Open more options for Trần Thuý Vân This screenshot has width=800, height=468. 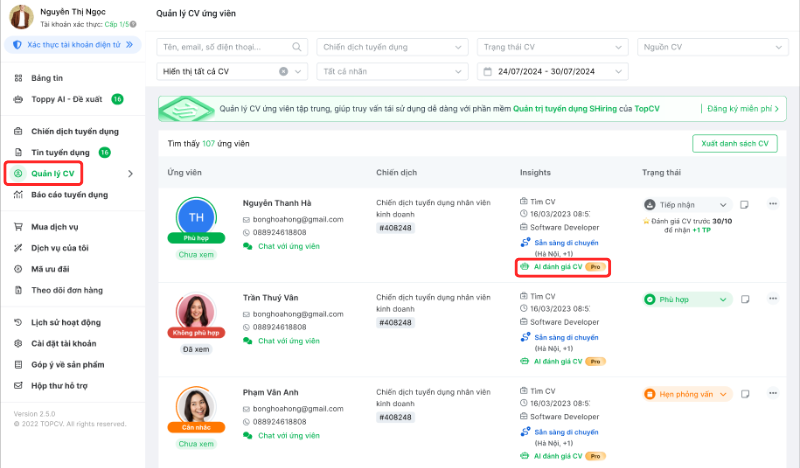(x=773, y=299)
